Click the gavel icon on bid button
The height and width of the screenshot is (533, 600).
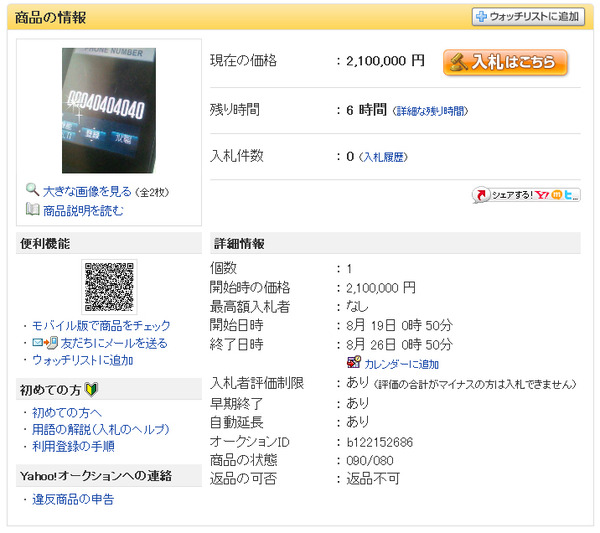(458, 62)
